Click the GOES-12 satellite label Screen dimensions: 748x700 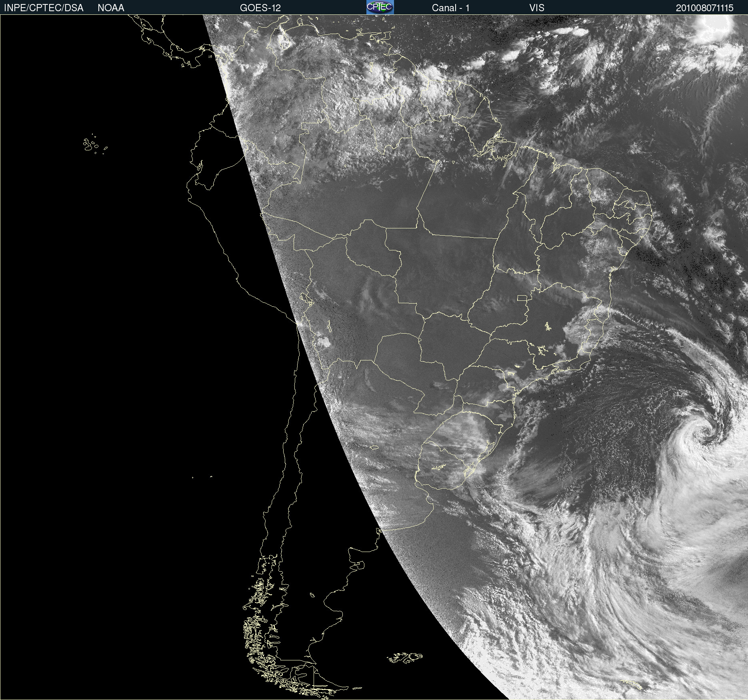pyautogui.click(x=260, y=8)
